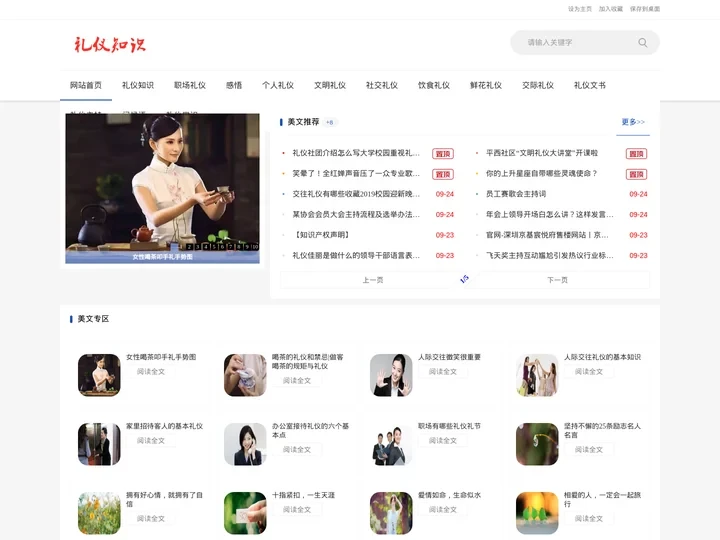Open article 笑晕了！全红婵声音压了一众专业歌
Screen dimensions: 720x540
click(356, 174)
